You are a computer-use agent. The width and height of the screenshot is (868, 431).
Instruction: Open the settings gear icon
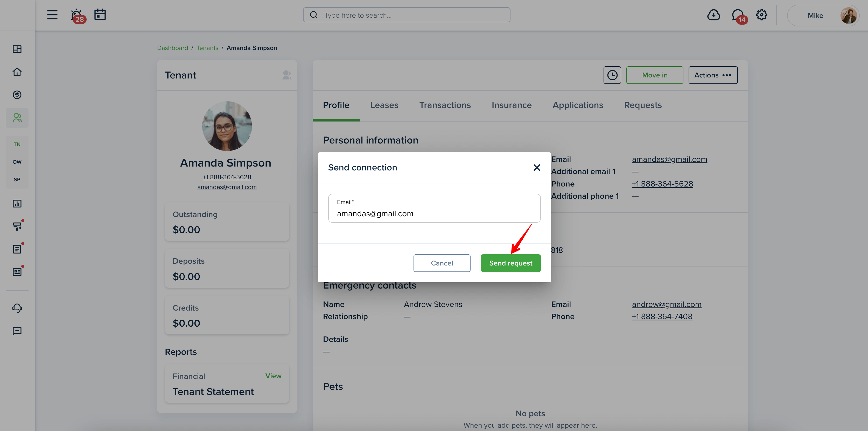point(761,15)
